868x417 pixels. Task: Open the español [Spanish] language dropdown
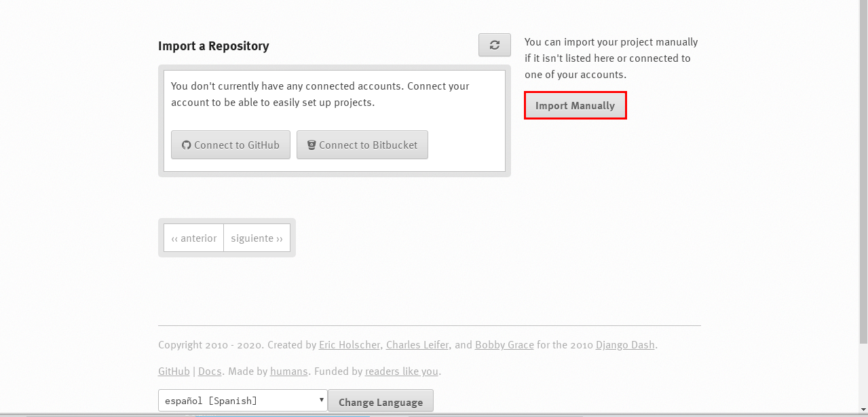click(x=238, y=401)
